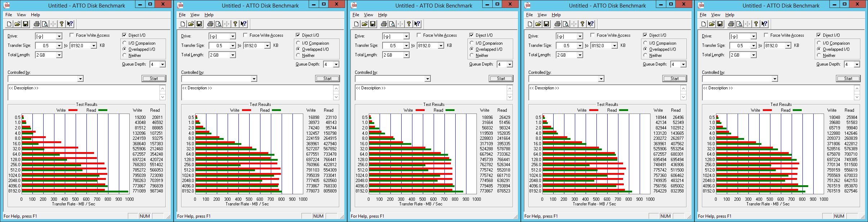Click the Start button in the fourth window
This screenshot has width=868, height=222.
click(x=675, y=79)
